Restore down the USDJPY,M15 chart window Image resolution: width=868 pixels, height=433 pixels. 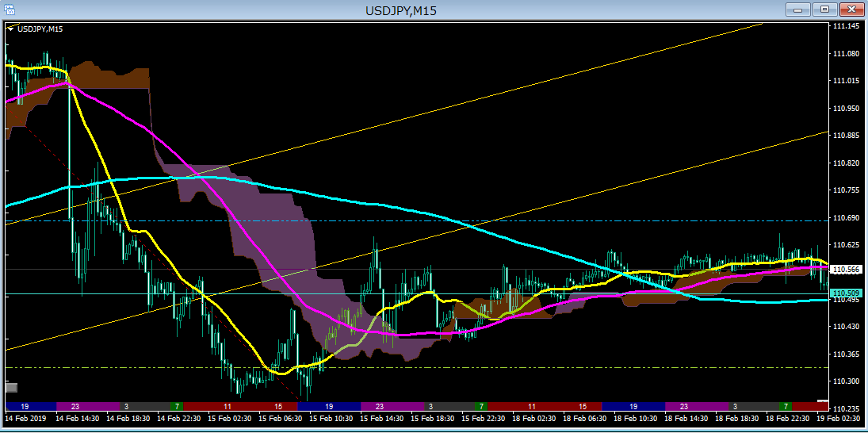click(x=825, y=10)
